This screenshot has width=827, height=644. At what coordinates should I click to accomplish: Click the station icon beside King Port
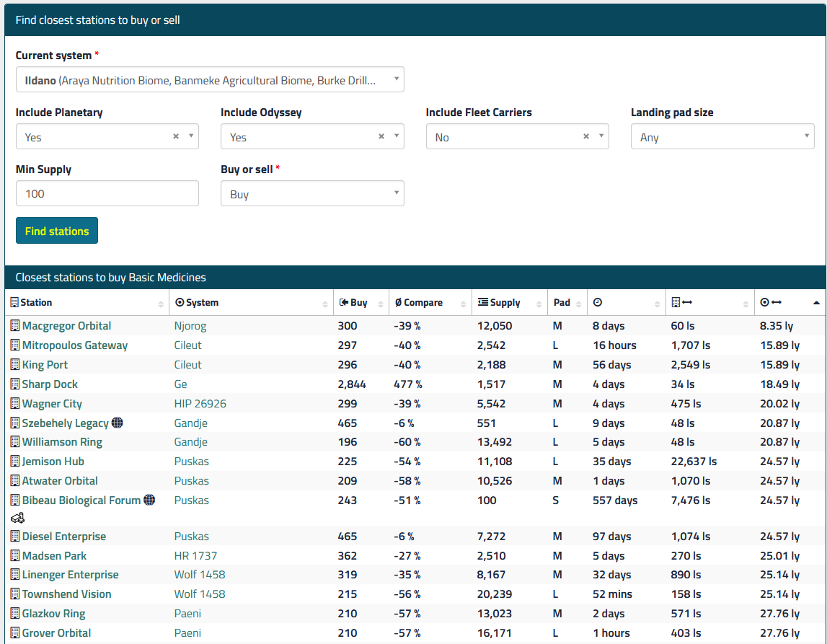click(14, 365)
